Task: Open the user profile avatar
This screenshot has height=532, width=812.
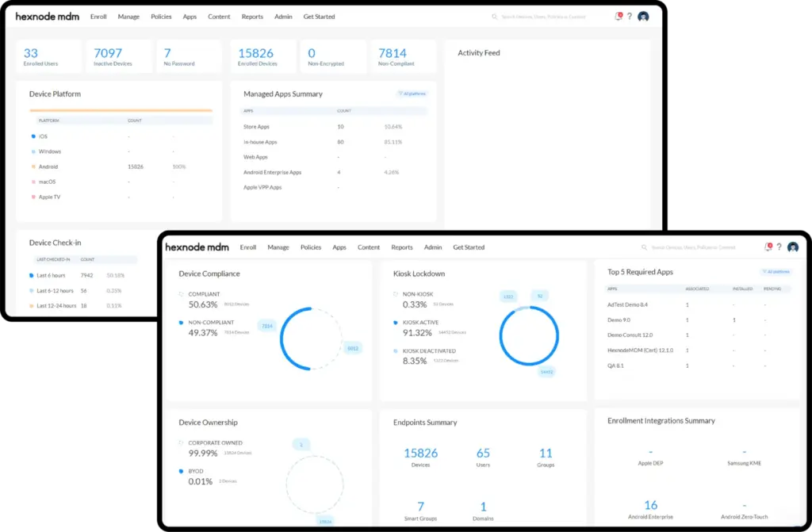Action: coord(791,247)
